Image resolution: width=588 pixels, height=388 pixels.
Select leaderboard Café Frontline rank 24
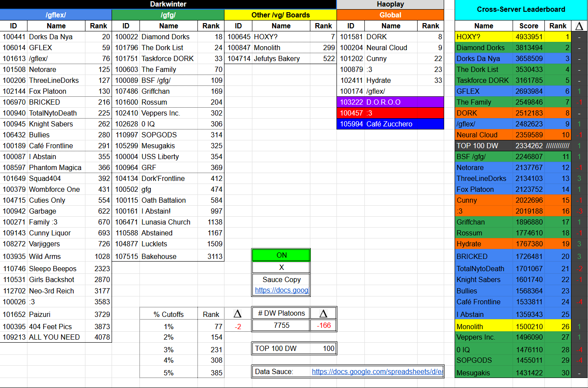click(x=558, y=302)
